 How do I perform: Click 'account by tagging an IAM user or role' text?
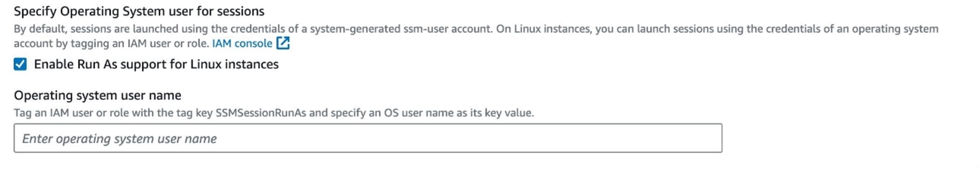111,43
